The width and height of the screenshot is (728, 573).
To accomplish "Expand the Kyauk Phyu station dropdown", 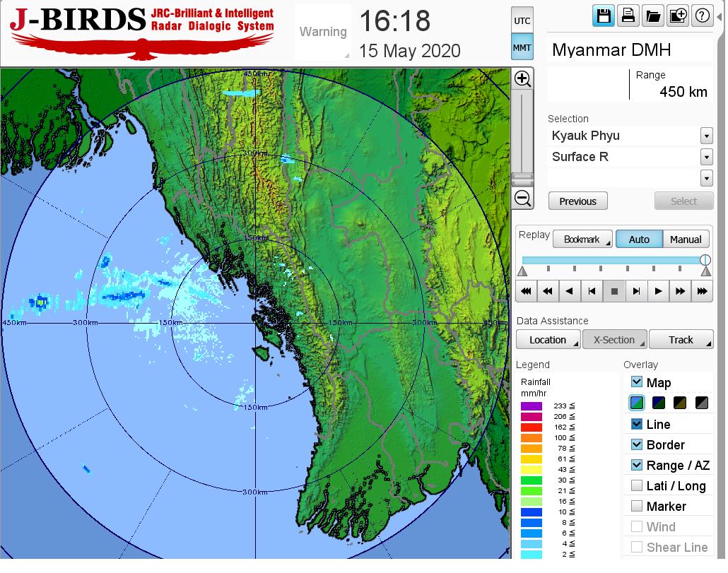I will tap(706, 136).
